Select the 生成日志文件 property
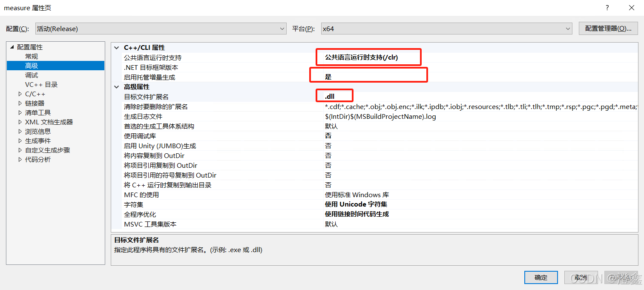The height and width of the screenshot is (290, 644). (143, 116)
